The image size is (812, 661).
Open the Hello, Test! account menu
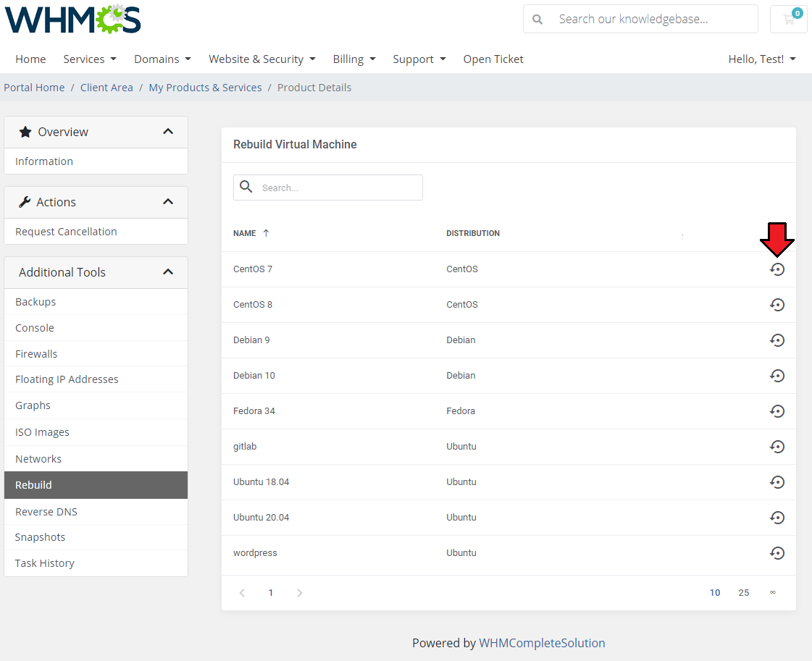[762, 59]
